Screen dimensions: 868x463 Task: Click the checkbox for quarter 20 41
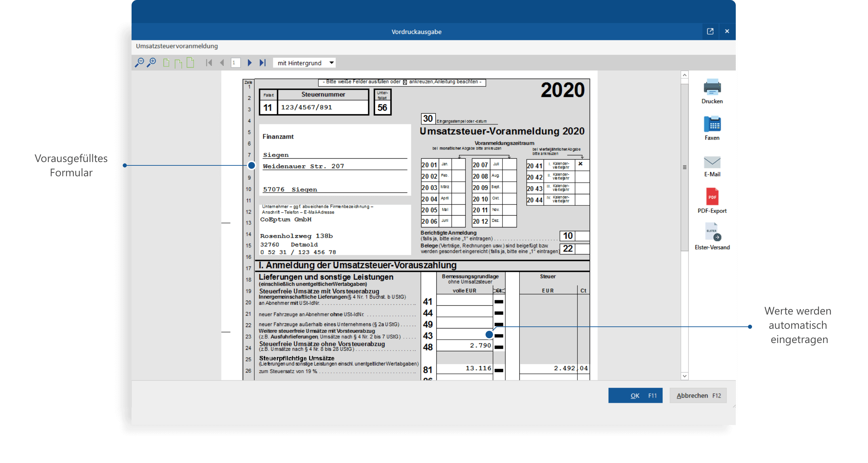[582, 165]
